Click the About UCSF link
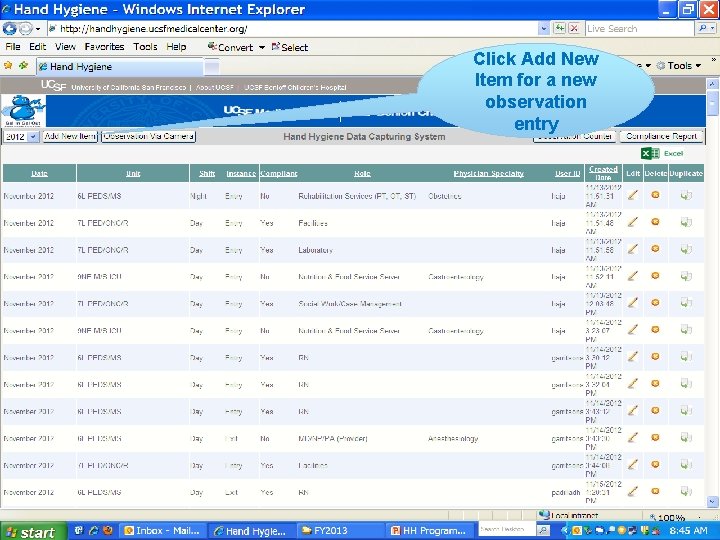Image resolution: width=720 pixels, height=540 pixels. coord(214,87)
